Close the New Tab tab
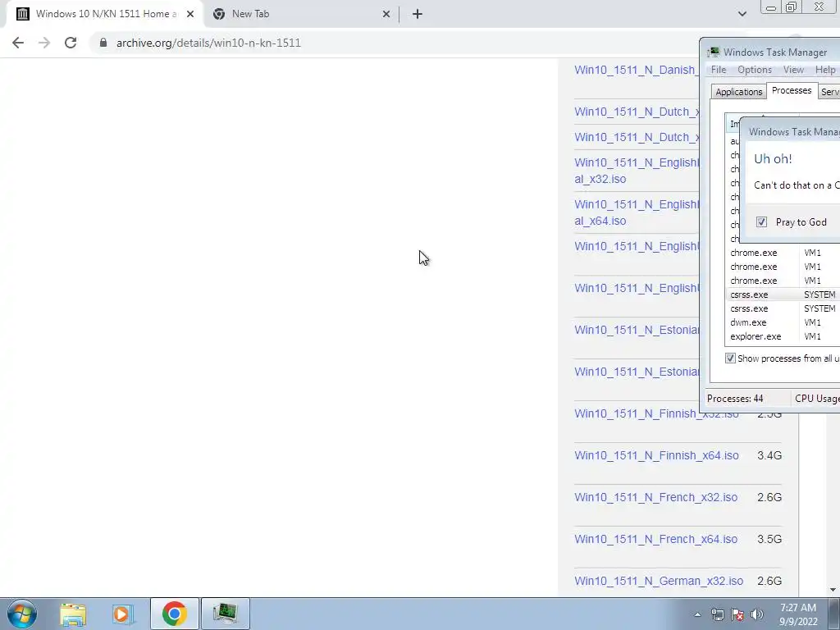 click(386, 15)
